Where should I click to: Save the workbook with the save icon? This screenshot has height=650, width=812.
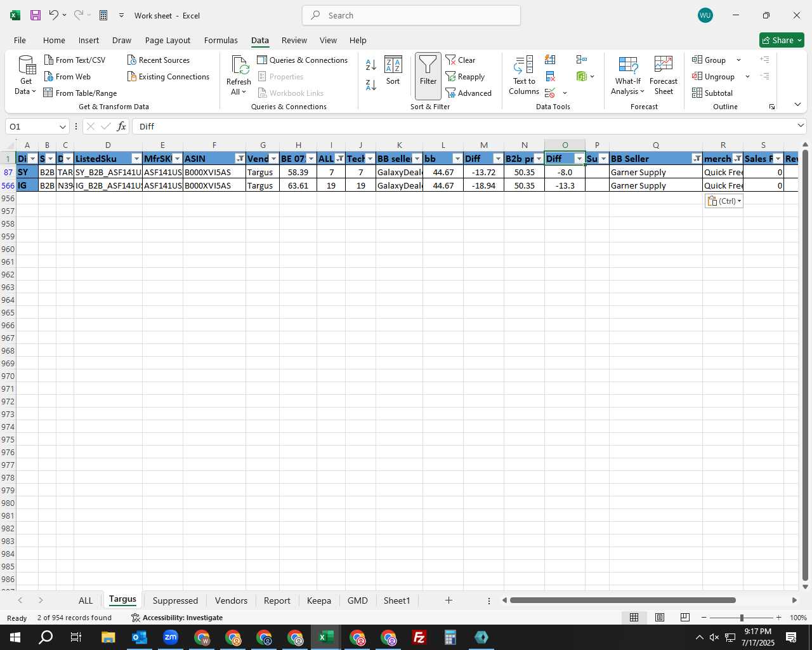[x=36, y=15]
